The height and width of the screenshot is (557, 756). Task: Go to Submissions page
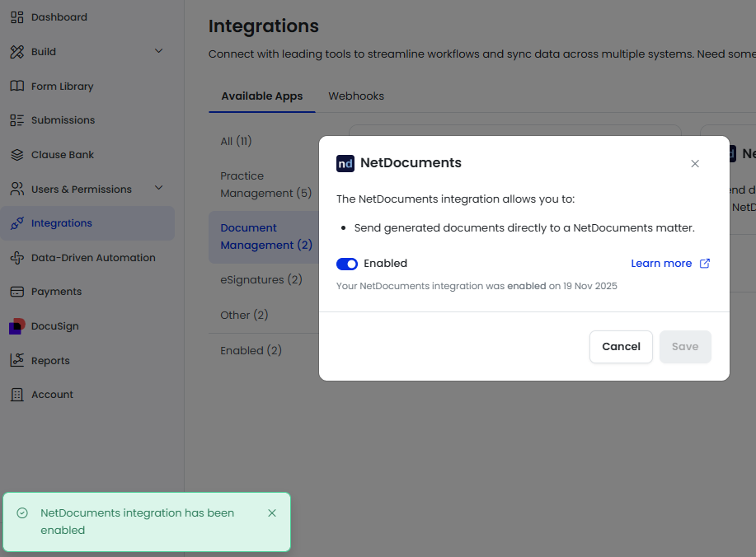click(x=63, y=120)
